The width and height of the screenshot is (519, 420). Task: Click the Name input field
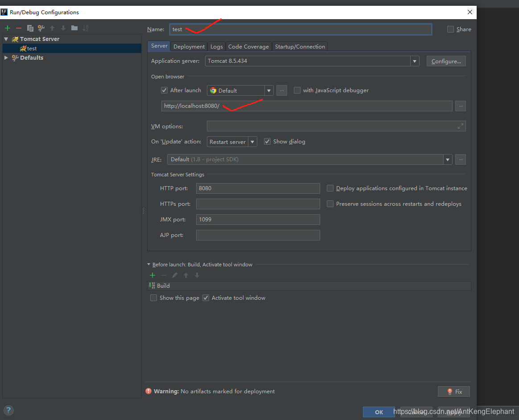pyautogui.click(x=301, y=29)
